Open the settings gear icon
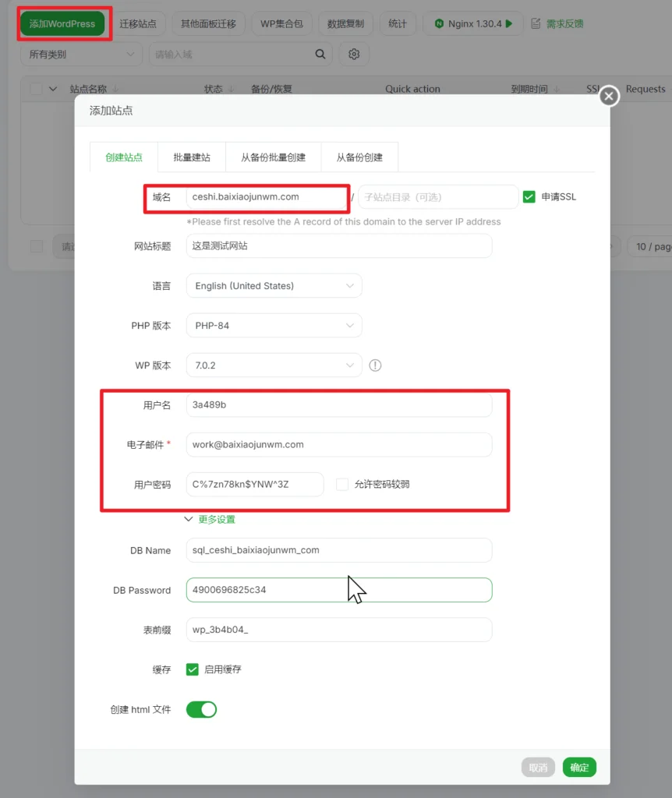Screen dimensions: 672x798 point(354,54)
